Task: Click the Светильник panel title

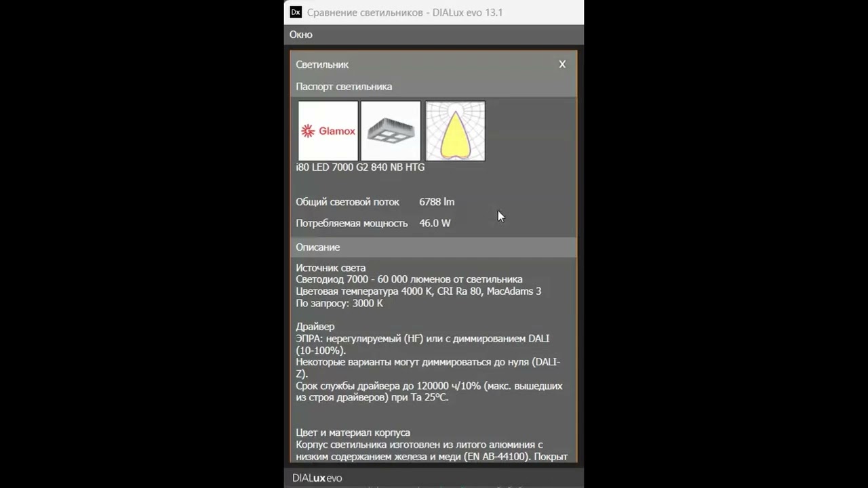Action: pyautogui.click(x=322, y=64)
